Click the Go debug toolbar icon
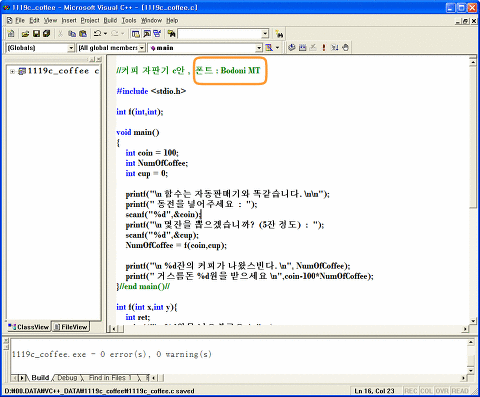 [x=335, y=48]
